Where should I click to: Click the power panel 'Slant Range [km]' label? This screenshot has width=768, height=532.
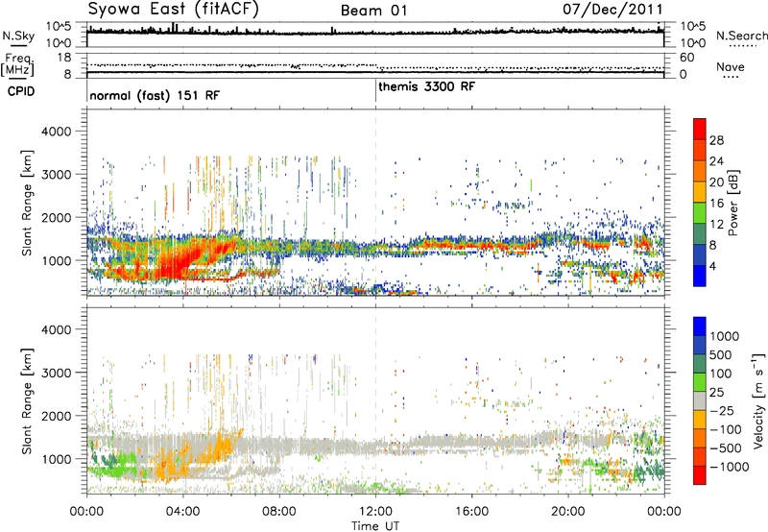27,203
